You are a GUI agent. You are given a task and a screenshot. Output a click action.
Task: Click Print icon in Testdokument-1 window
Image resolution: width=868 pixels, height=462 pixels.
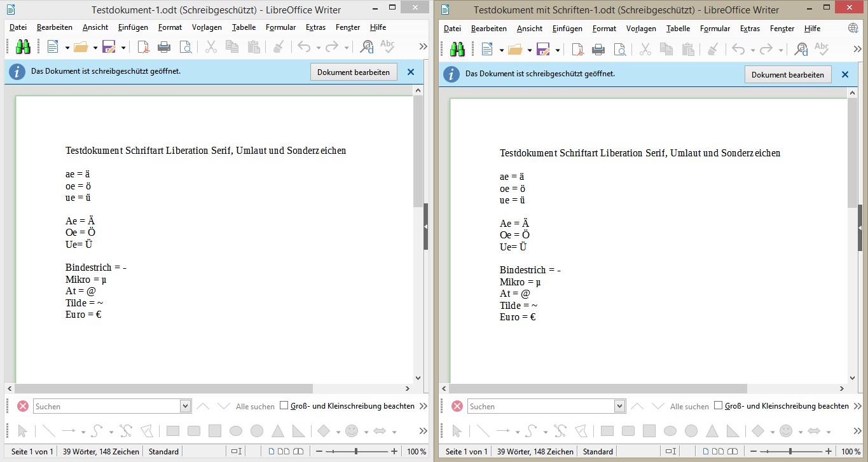[x=164, y=47]
